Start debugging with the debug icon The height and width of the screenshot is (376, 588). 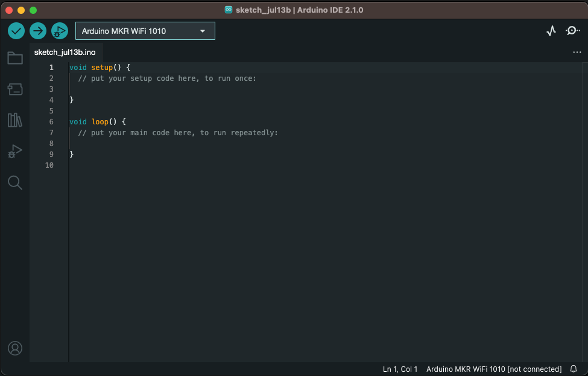59,30
